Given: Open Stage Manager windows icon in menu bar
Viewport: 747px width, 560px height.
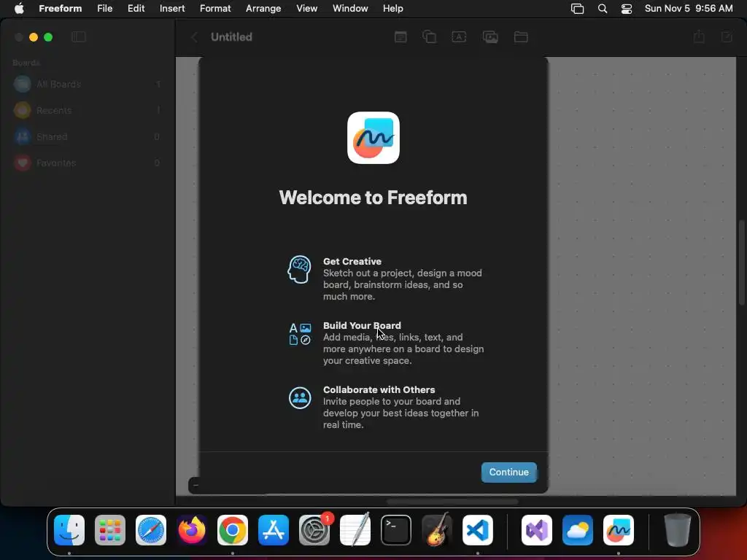Looking at the screenshot, I should click(577, 9).
